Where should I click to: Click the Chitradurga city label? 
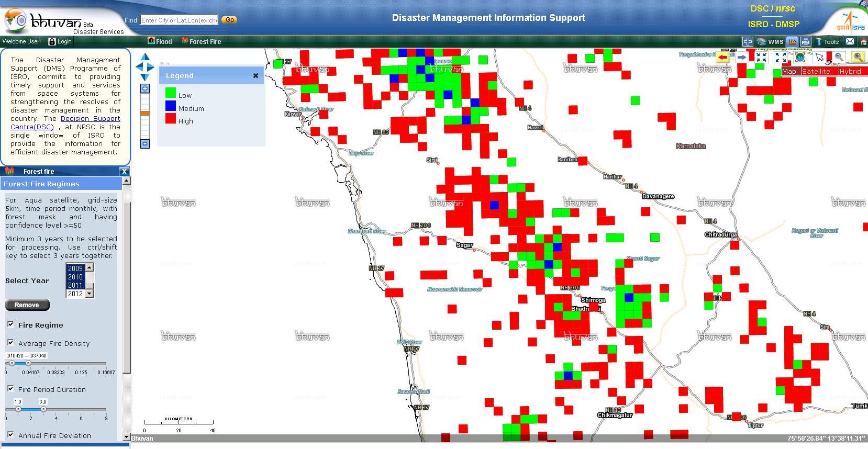pyautogui.click(x=721, y=234)
